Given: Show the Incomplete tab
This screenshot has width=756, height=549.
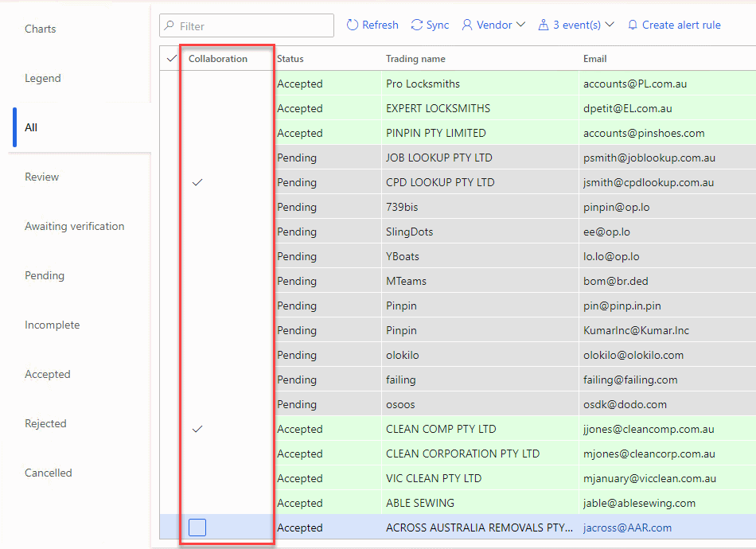Looking at the screenshot, I should coord(52,325).
